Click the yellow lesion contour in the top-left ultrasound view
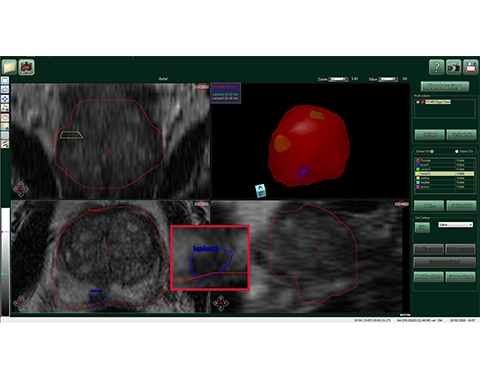 pyautogui.click(x=71, y=135)
